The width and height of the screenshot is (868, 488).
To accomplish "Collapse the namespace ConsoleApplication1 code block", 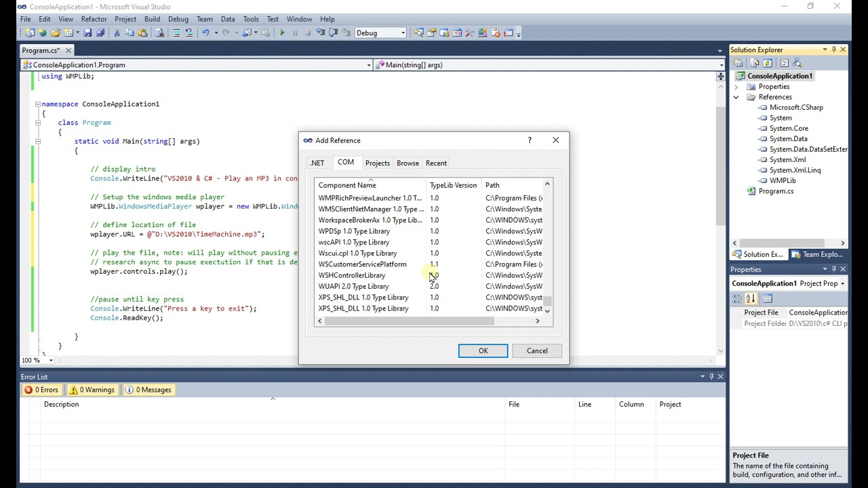I will [x=38, y=104].
